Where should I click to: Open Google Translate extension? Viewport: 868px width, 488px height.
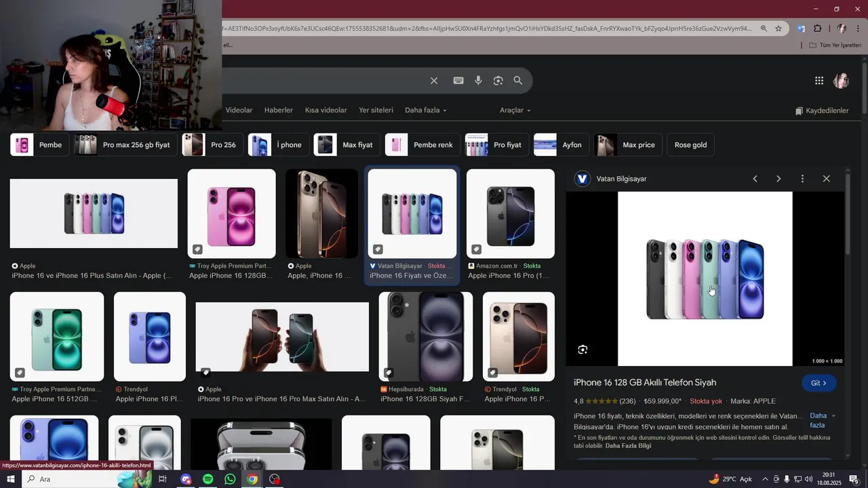pyautogui.click(x=801, y=28)
